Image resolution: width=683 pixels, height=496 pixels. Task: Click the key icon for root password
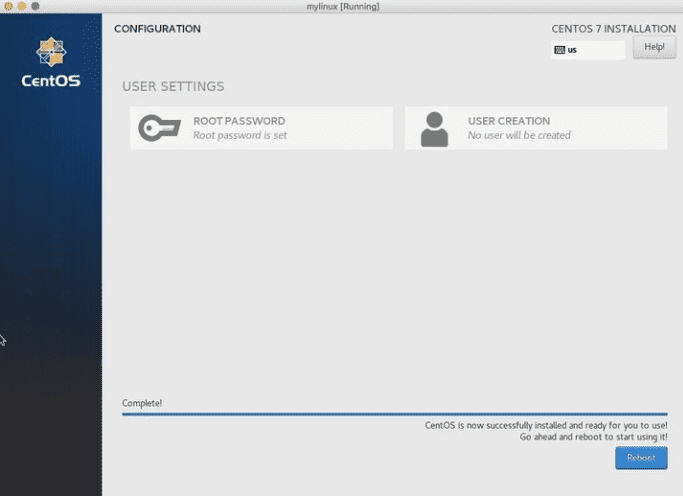pyautogui.click(x=158, y=129)
